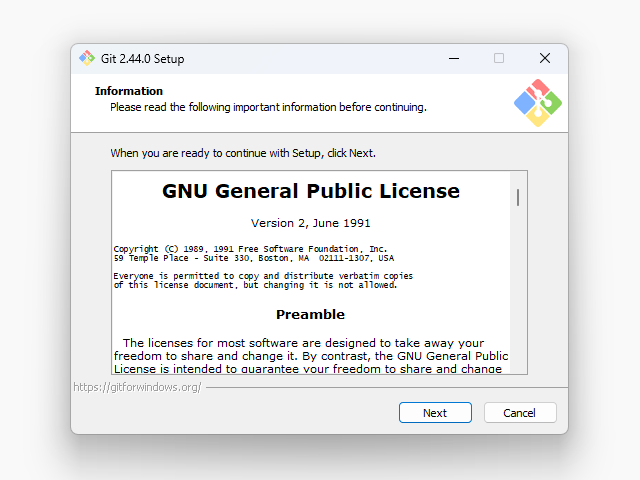The image size is (640, 480).
Task: Click 'Please read the following important information' text
Action: tap(268, 107)
